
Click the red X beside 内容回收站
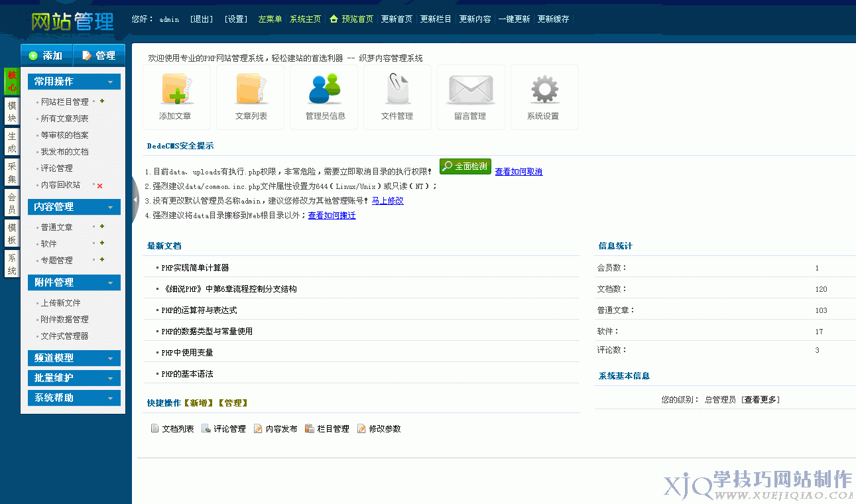point(99,186)
